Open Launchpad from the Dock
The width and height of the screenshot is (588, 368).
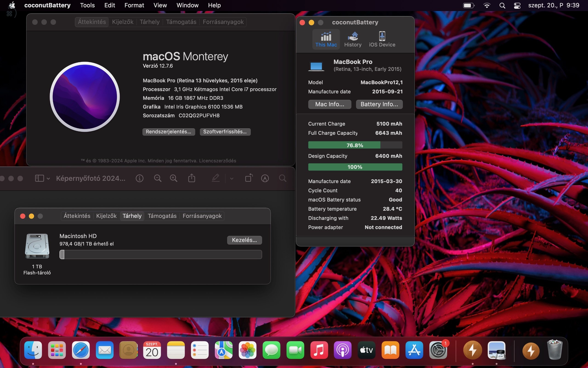coord(57,350)
